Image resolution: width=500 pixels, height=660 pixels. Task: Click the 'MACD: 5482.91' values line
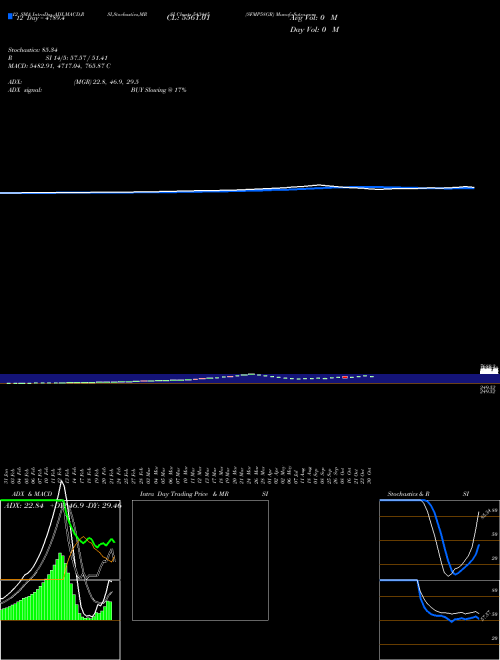(x=59, y=66)
